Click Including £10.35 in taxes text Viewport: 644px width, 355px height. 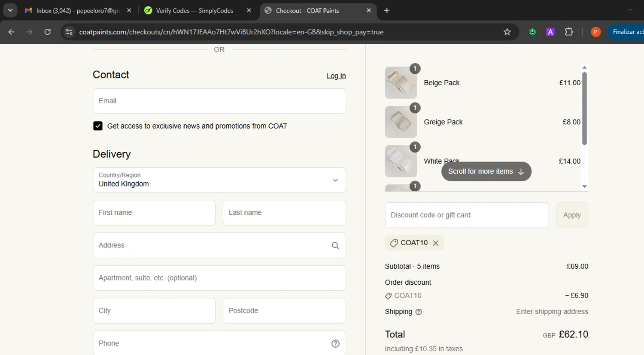point(424,349)
